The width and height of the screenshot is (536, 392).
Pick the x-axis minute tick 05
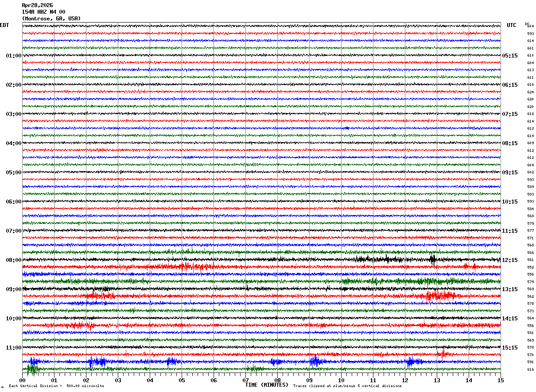(x=182, y=380)
